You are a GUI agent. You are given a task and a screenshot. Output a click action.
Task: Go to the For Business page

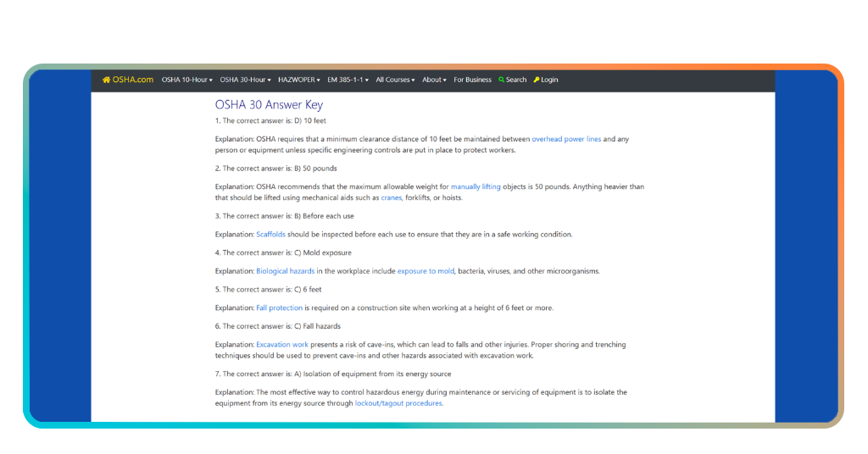472,80
